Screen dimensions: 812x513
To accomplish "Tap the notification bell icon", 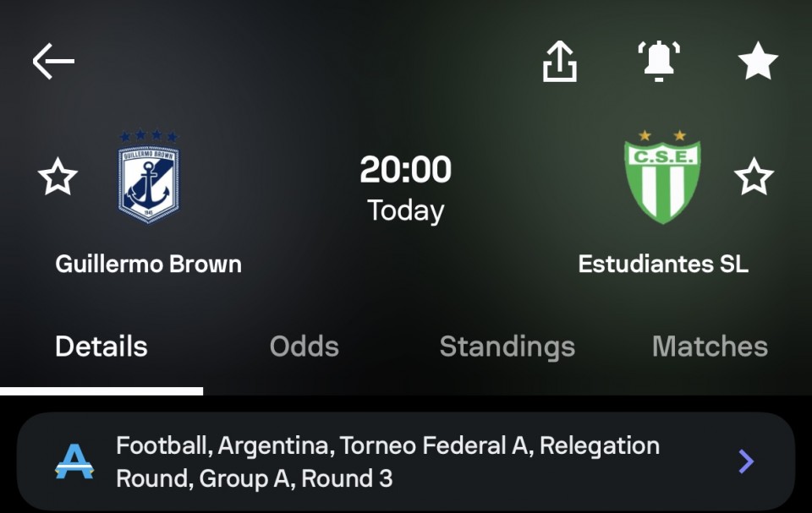I will tap(659, 61).
